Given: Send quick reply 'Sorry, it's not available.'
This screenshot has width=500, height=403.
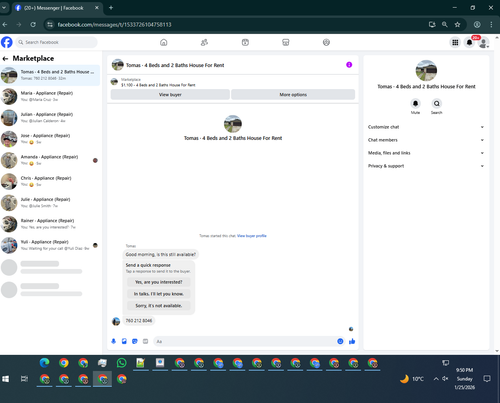Looking at the screenshot, I should [x=159, y=306].
